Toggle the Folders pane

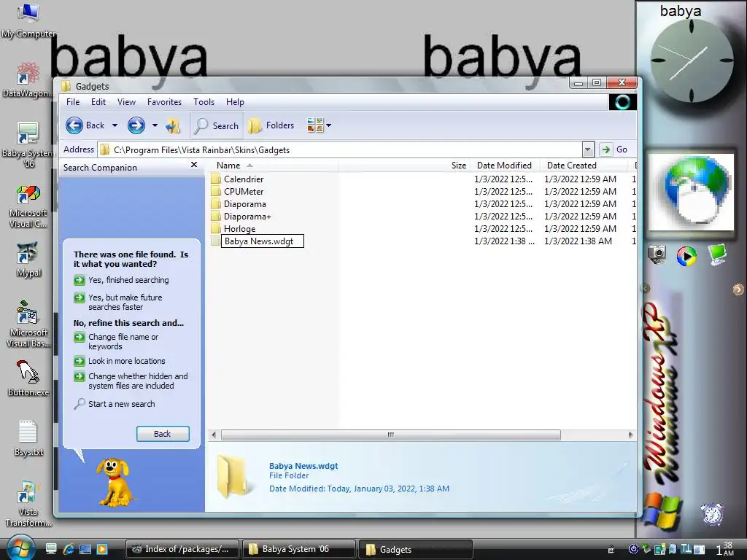coord(271,125)
